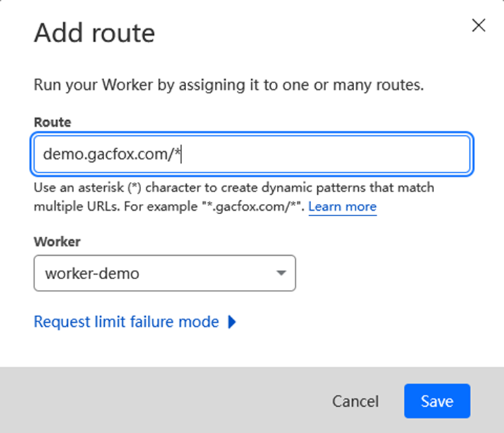Screen dimensions: 504x433
Task: Click the Route input field
Action: pos(252,154)
